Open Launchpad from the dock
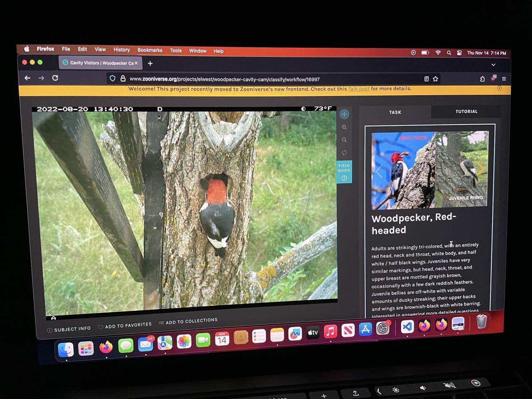532x399 pixels. (x=86, y=348)
